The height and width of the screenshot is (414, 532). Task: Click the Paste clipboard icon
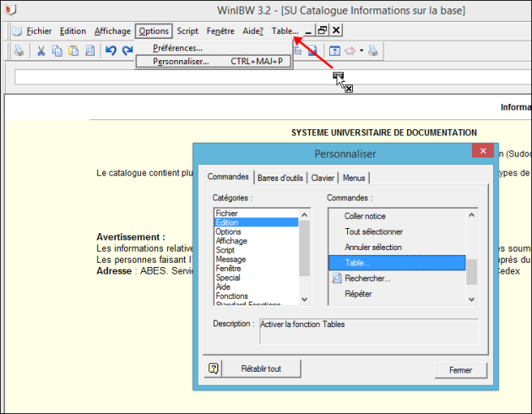pyautogui.click(x=73, y=51)
